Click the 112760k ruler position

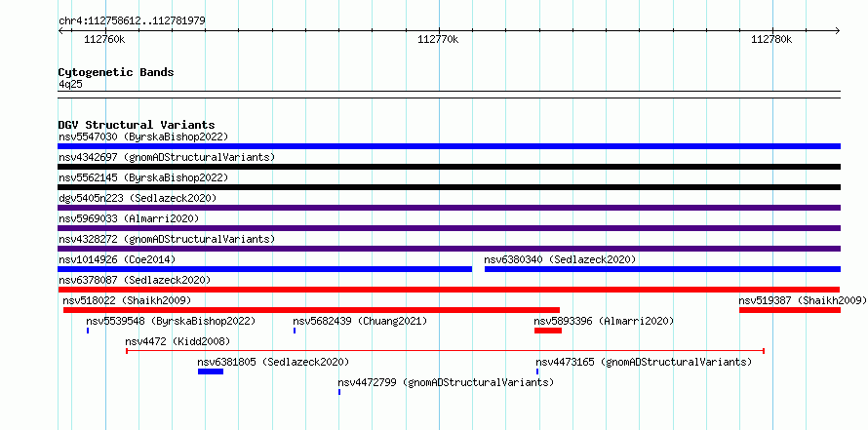pyautogui.click(x=104, y=39)
